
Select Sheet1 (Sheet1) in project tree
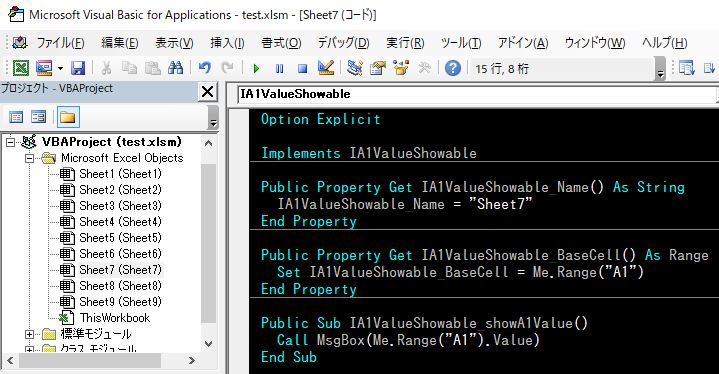coord(120,174)
